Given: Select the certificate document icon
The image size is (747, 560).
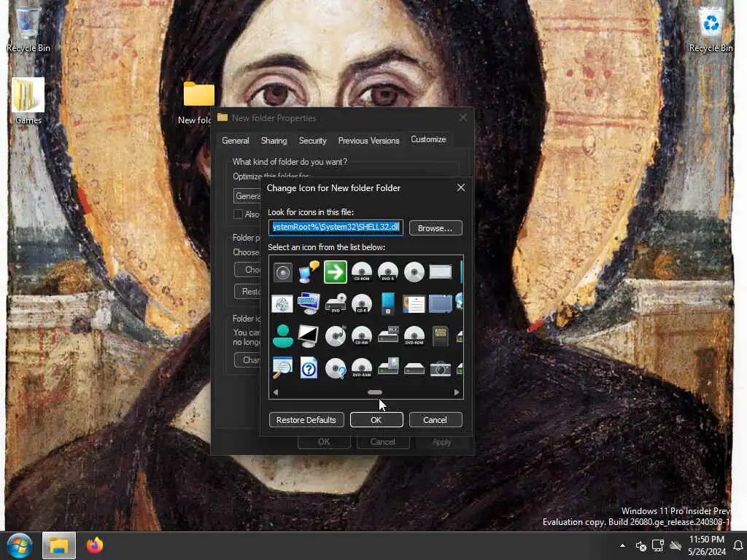Looking at the screenshot, I should 414,304.
